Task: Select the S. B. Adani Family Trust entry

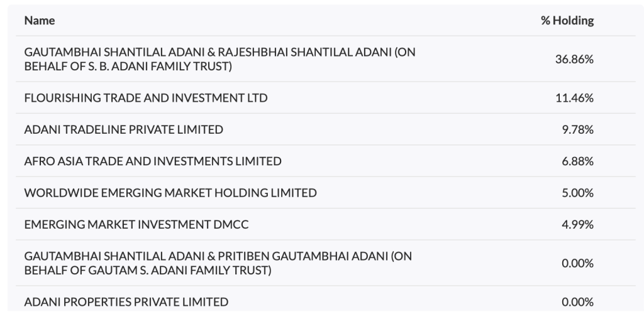Action: point(219,59)
